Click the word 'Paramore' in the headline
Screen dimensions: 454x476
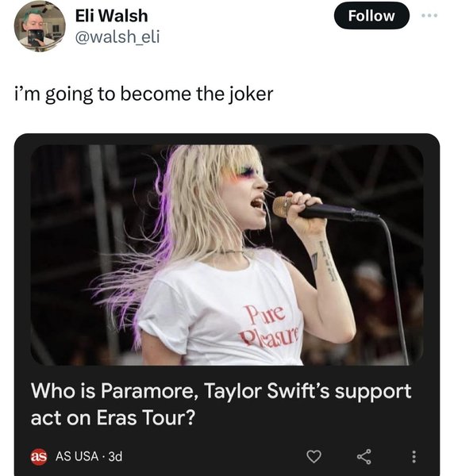[150, 390]
